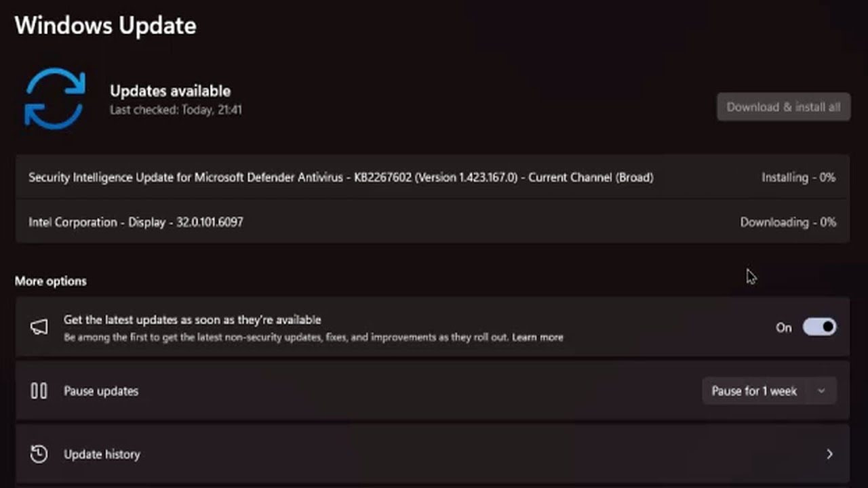The height and width of the screenshot is (488, 868).
Task: Open the Pause for 1 week dropdown
Action: click(768, 390)
